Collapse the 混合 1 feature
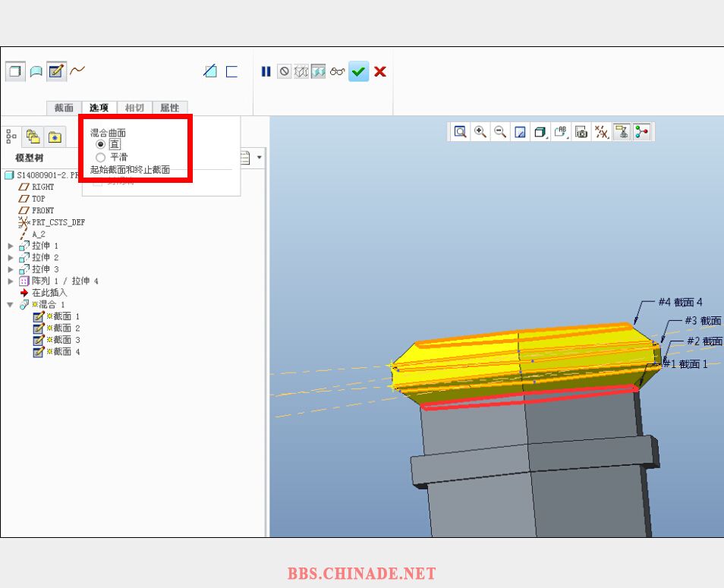This screenshot has width=724, height=588. click(x=10, y=304)
